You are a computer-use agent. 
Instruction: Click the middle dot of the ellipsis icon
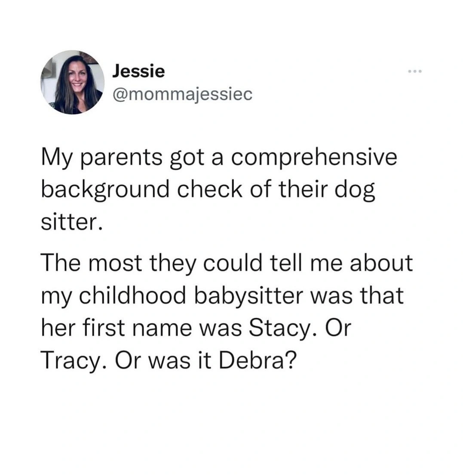pos(414,71)
